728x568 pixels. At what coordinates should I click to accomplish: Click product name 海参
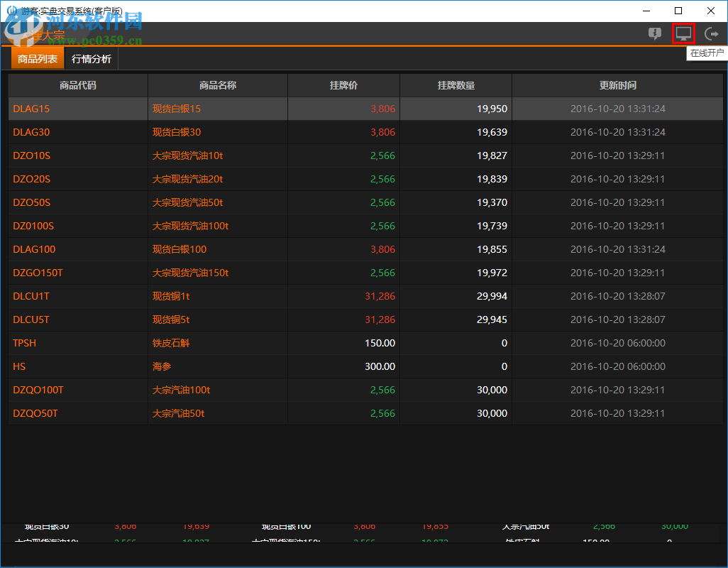point(162,366)
